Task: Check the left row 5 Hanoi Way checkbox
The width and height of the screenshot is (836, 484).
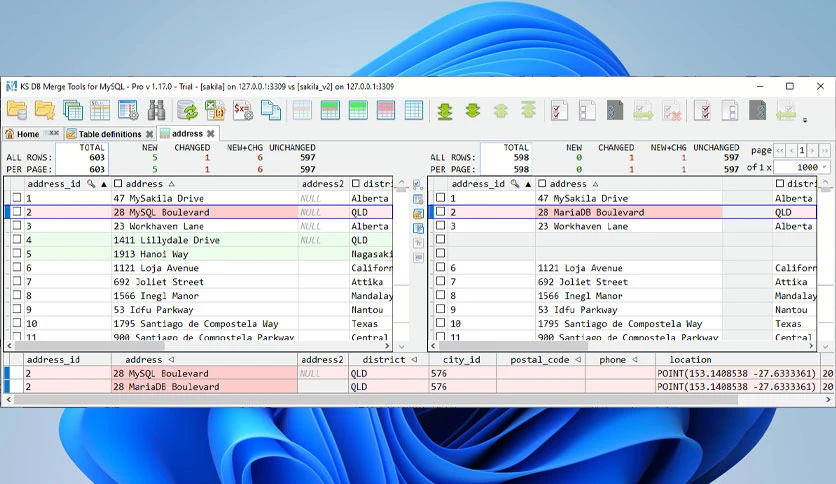Action: pyautogui.click(x=17, y=253)
